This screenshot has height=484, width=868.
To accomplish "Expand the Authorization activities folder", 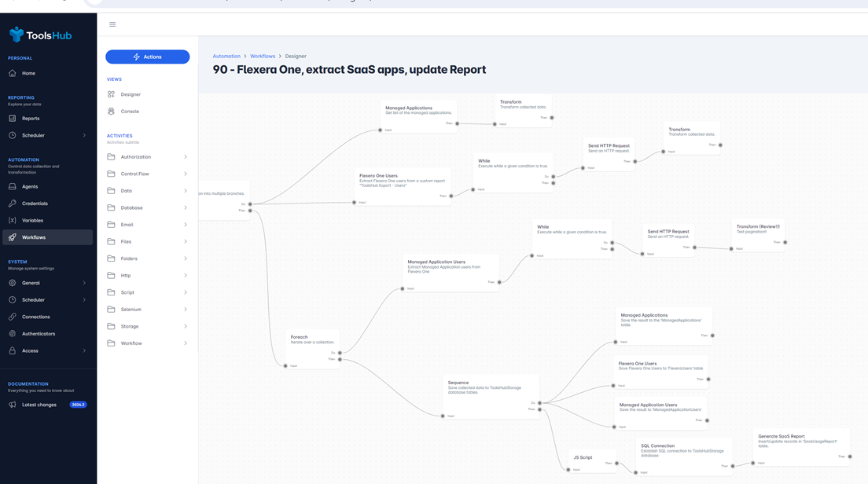I will (186, 157).
